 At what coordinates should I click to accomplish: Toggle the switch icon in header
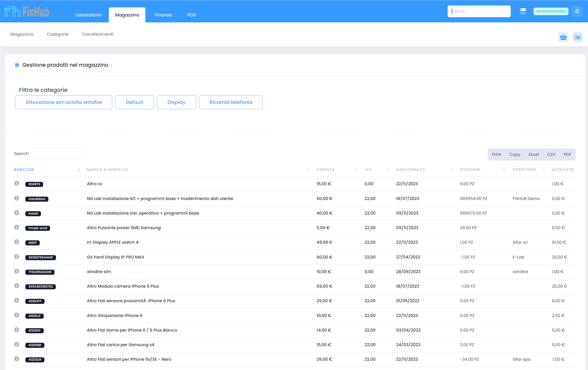tap(523, 11)
